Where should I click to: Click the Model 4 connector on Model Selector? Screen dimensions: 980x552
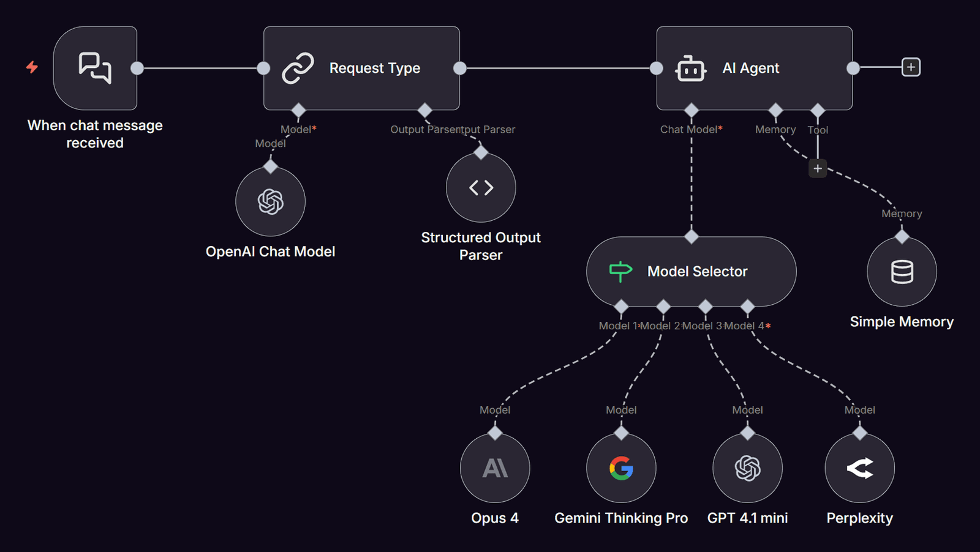747,306
